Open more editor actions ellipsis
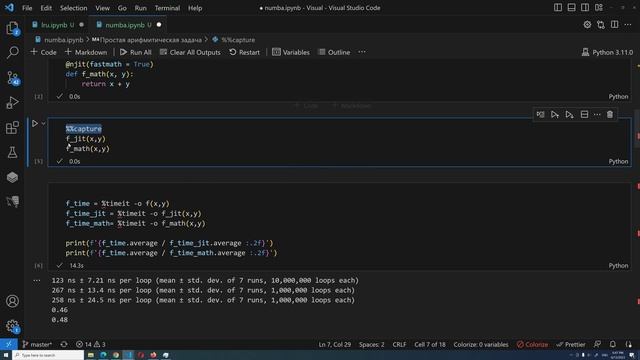Viewport: 640px width, 360px height. click(x=628, y=25)
